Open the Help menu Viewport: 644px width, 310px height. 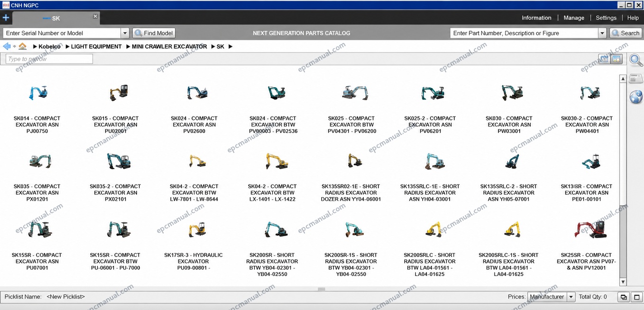point(633,18)
